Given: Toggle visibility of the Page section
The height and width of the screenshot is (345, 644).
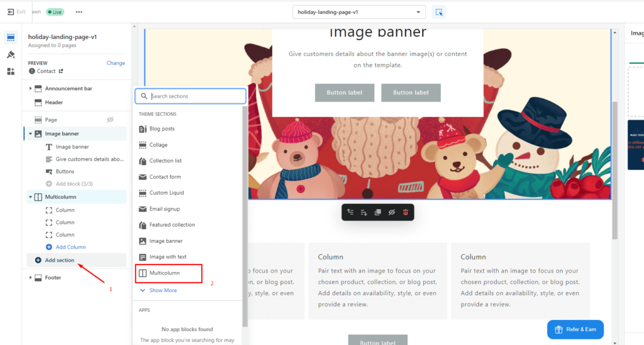Looking at the screenshot, I should pos(110,120).
